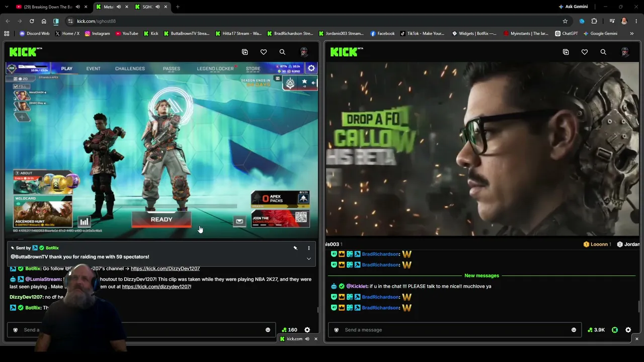Screen dimensions: 644x362
Task: Follow channel with right heart icon
Action: 585,52
